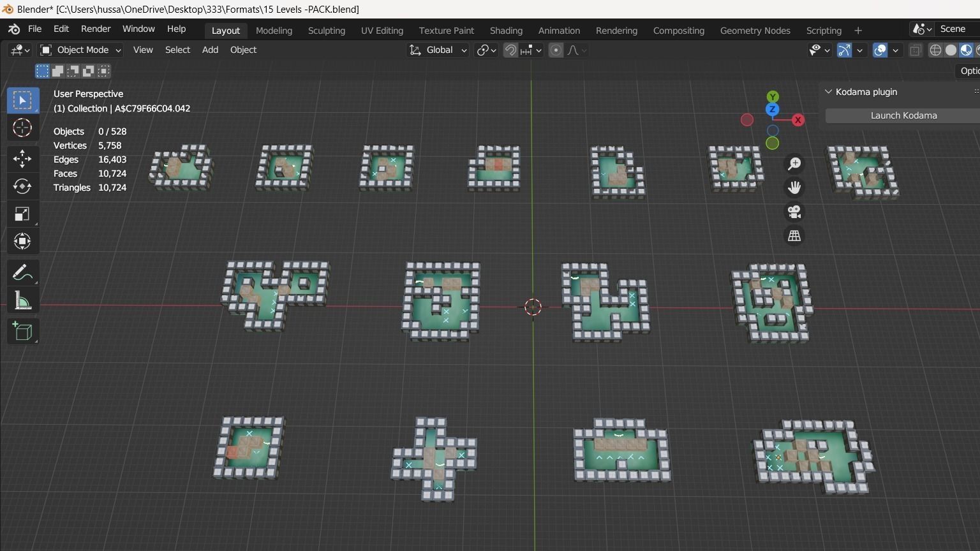Click the Blender logo menu icon
This screenshot has width=980, height=551.
pos(14,29)
